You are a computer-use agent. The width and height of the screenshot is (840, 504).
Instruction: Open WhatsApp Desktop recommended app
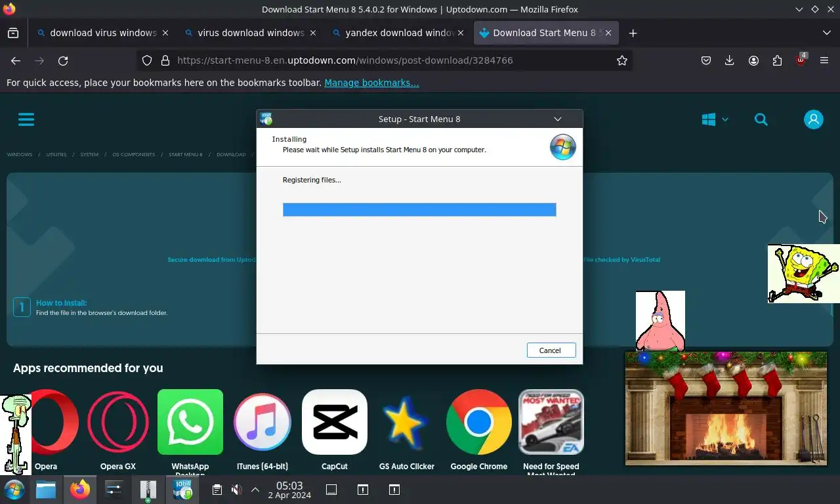(x=190, y=432)
